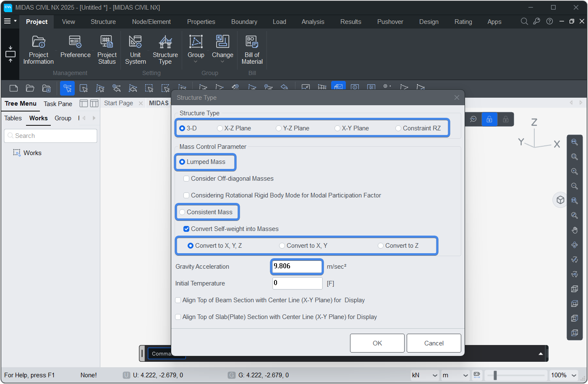Select Convert to Z
Screen dimensions: 588x384
click(x=398, y=246)
